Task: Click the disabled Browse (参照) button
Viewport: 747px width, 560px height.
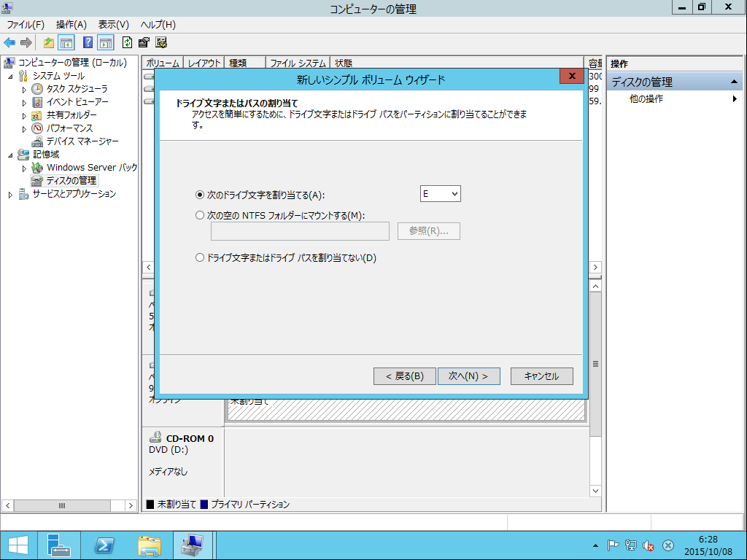Action: click(x=429, y=231)
